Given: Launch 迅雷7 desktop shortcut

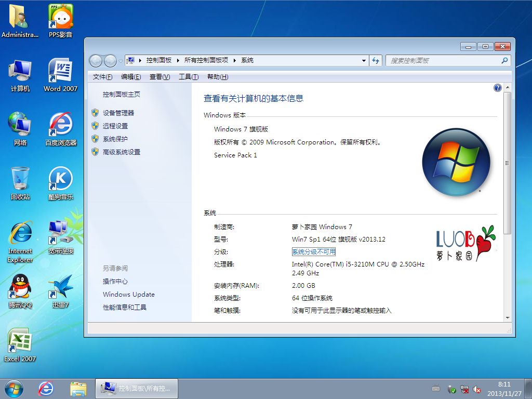Looking at the screenshot, I should click(x=60, y=291).
